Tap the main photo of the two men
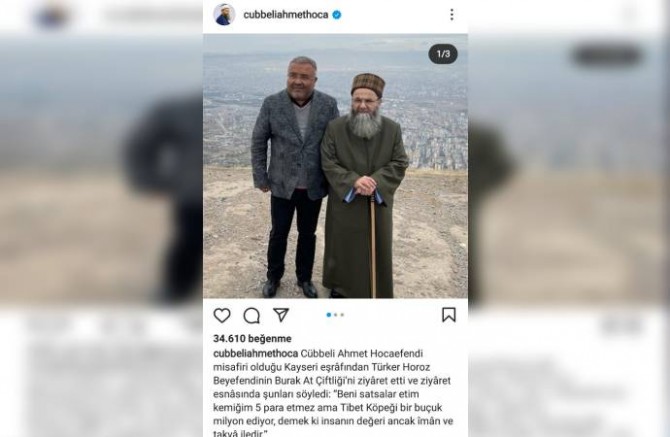 (x=335, y=166)
